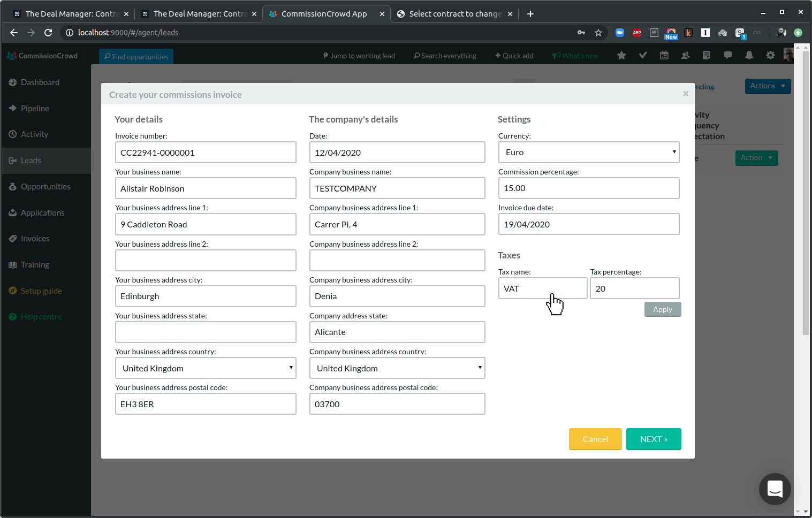Click the yellow Cancel button
This screenshot has height=518, width=812.
click(x=595, y=439)
